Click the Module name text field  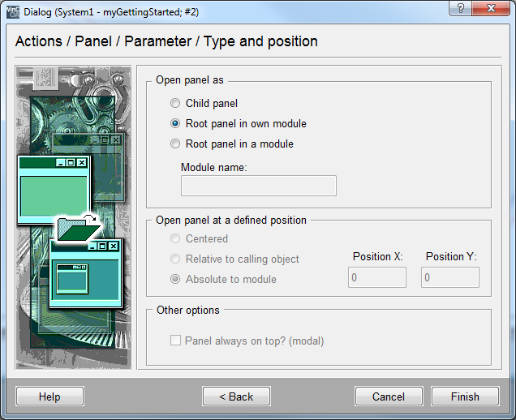pyautogui.click(x=258, y=186)
